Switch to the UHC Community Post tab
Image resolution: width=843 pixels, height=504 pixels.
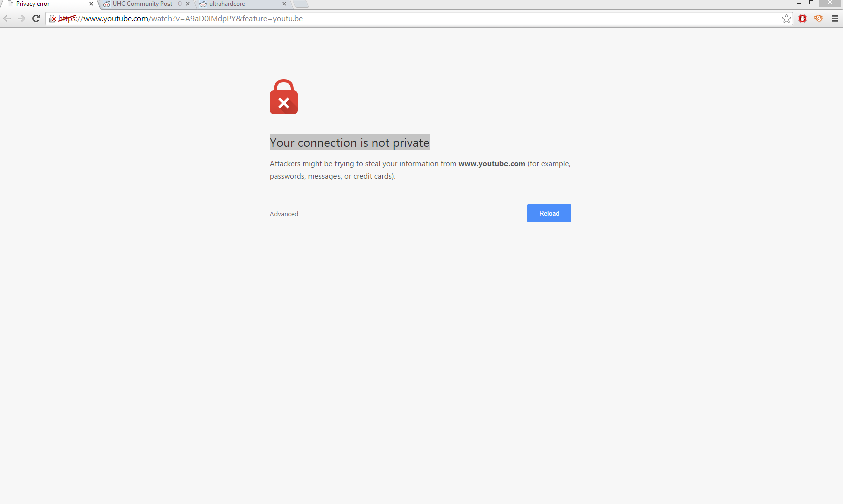click(x=144, y=4)
